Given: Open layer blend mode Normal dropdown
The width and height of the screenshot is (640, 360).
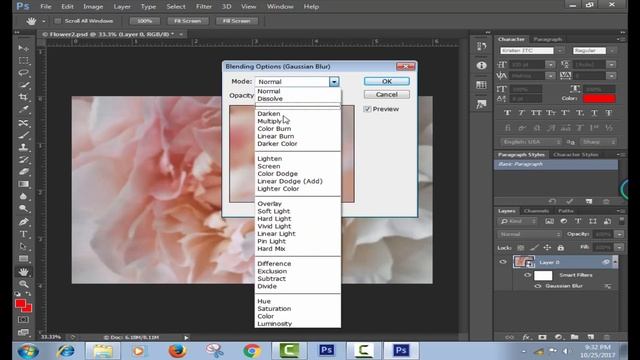Looking at the screenshot, I should (529, 234).
